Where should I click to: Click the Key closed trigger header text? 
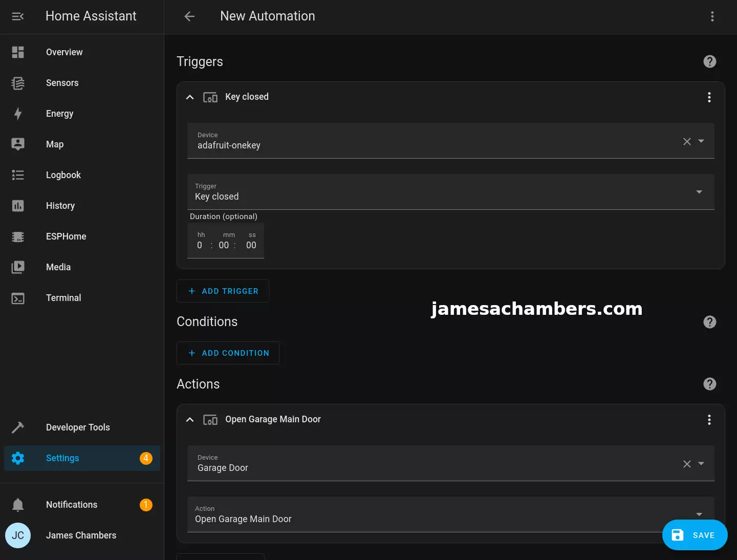click(x=247, y=97)
